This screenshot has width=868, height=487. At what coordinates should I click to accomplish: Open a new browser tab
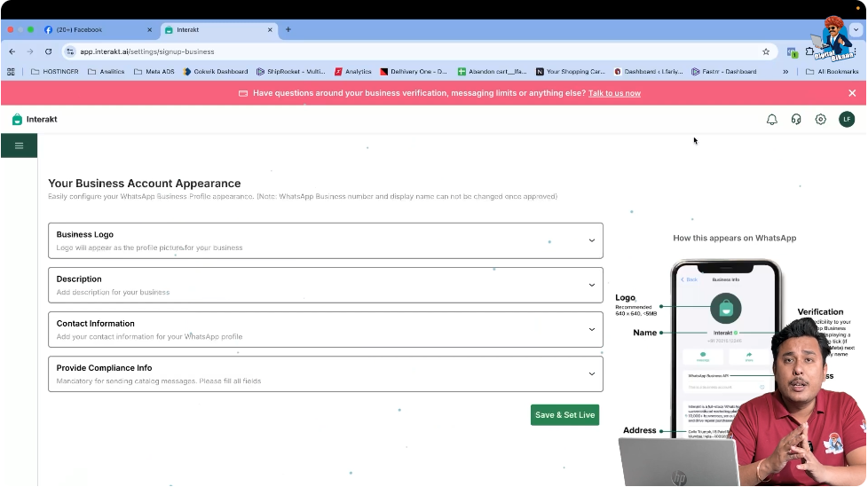288,29
